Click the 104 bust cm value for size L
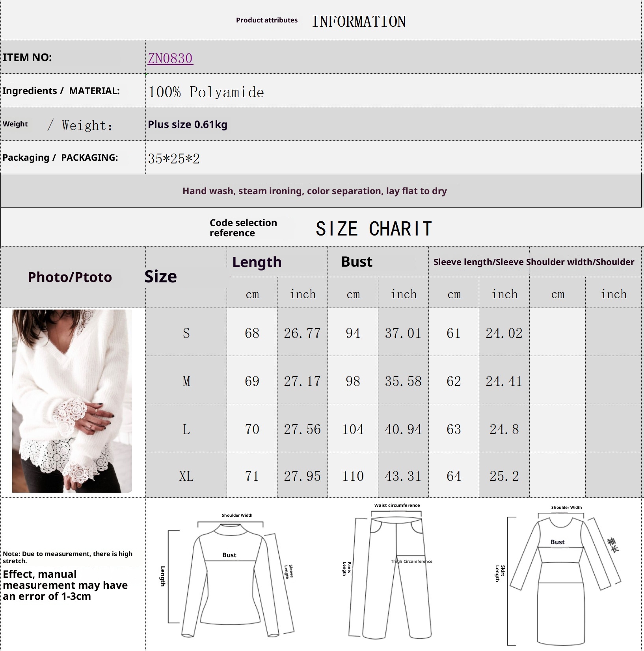Viewport: 644px width, 651px height. tap(353, 429)
